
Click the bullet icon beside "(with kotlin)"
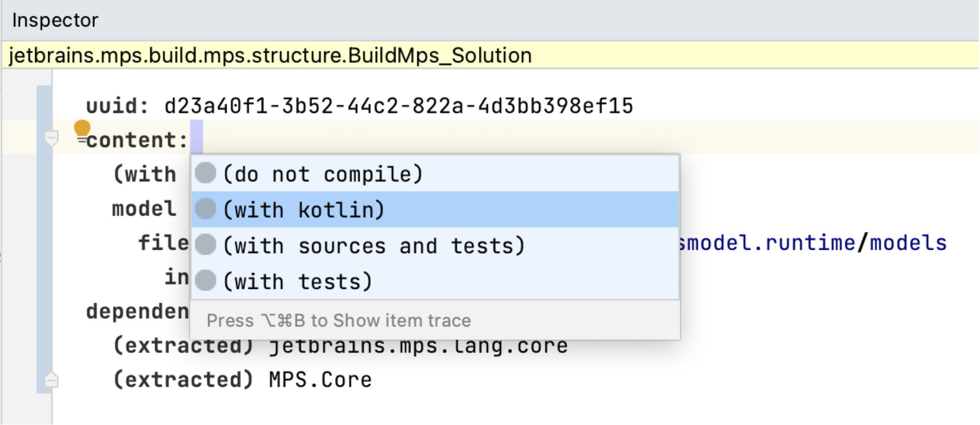pos(205,209)
